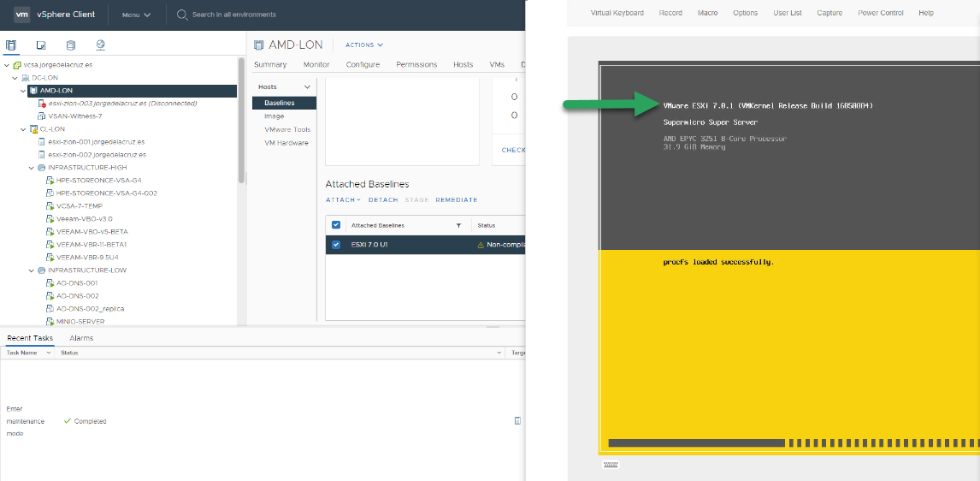980x481 pixels.
Task: Switch to the Configure tab
Action: coord(363,64)
